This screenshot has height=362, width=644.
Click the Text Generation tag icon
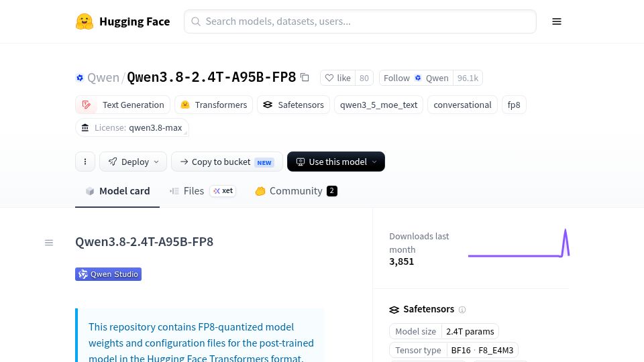coord(87,105)
